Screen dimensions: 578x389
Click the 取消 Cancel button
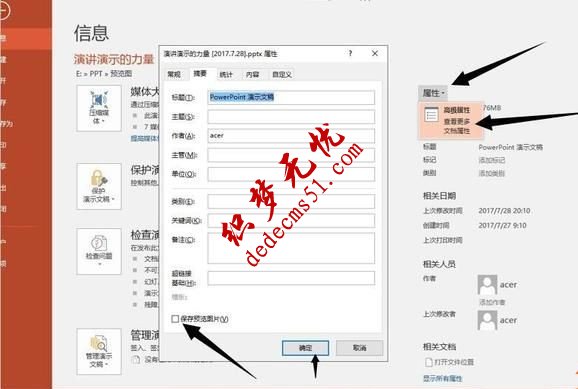point(359,348)
